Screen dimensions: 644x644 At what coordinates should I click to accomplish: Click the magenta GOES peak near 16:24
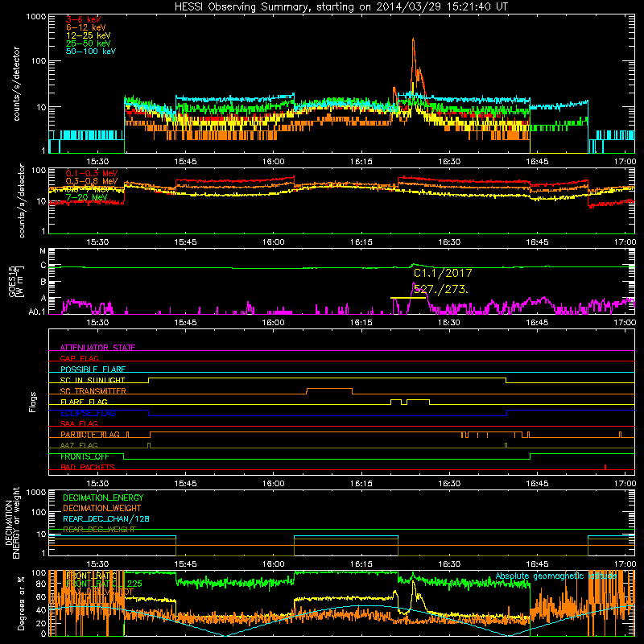414,283
